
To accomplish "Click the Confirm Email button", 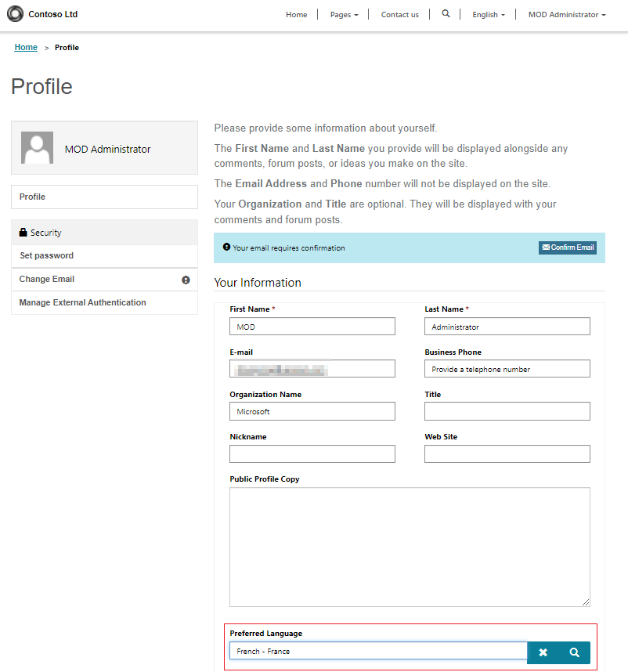I will pyautogui.click(x=568, y=247).
